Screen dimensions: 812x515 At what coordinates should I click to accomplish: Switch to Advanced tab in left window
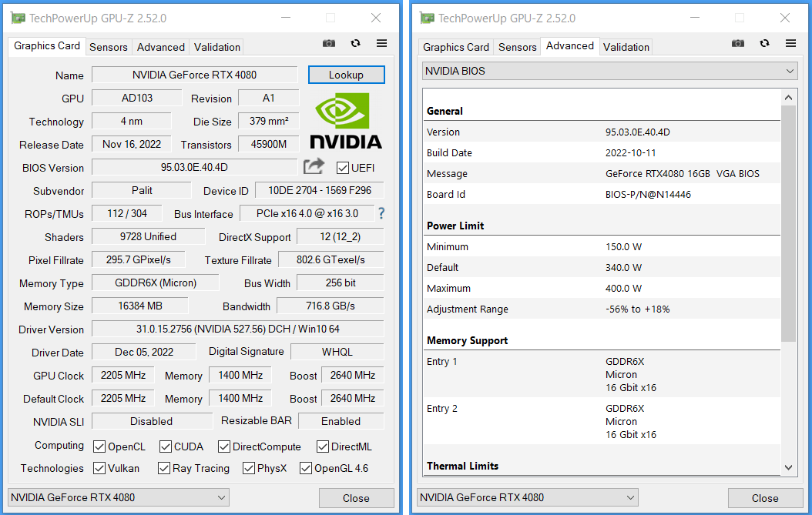pos(160,47)
